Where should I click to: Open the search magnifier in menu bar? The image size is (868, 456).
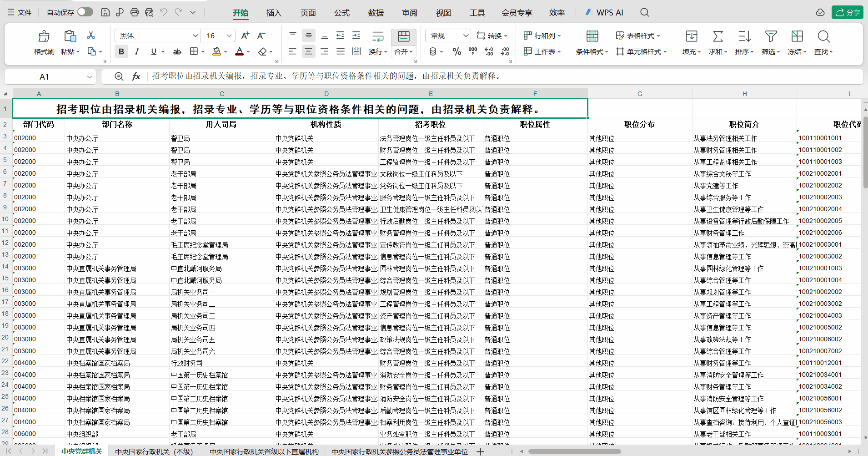644,12
